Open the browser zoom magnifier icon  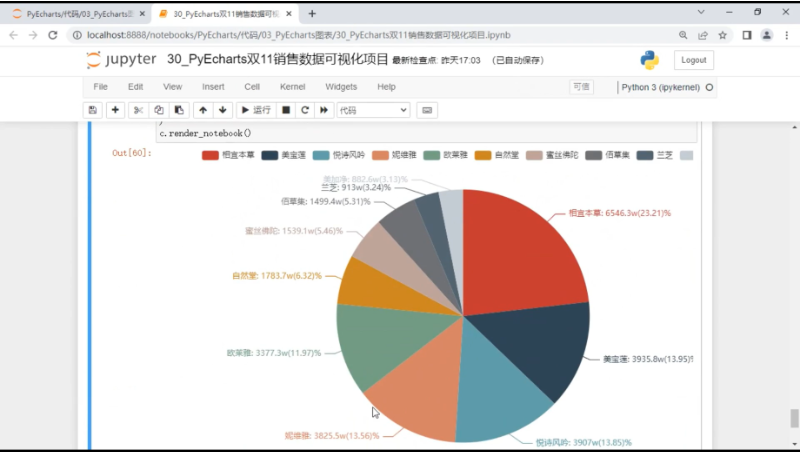pos(683,35)
